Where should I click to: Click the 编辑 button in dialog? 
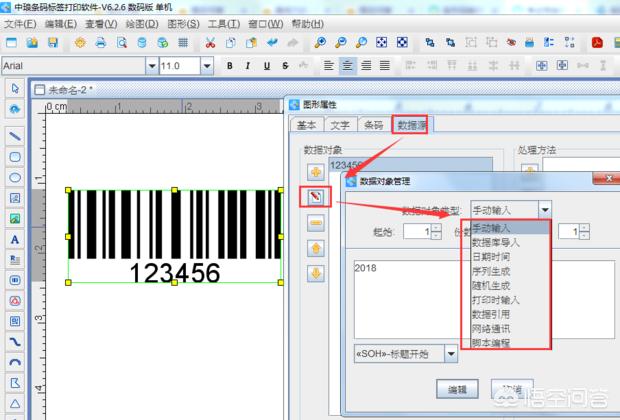tap(457, 390)
